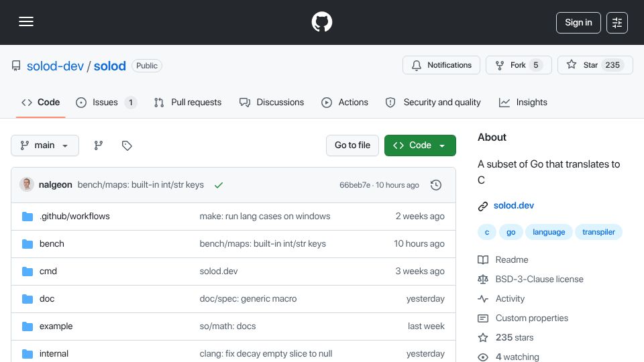Click the green commit status checkmark

219,185
